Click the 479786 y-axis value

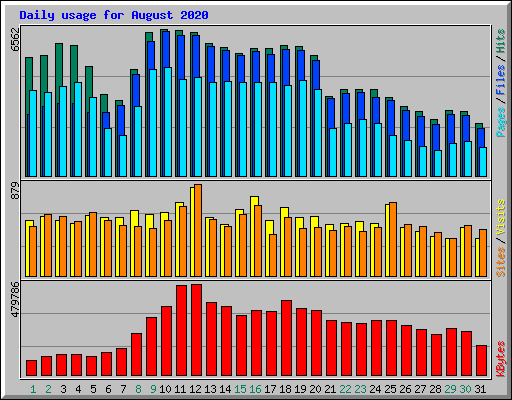click(15, 299)
